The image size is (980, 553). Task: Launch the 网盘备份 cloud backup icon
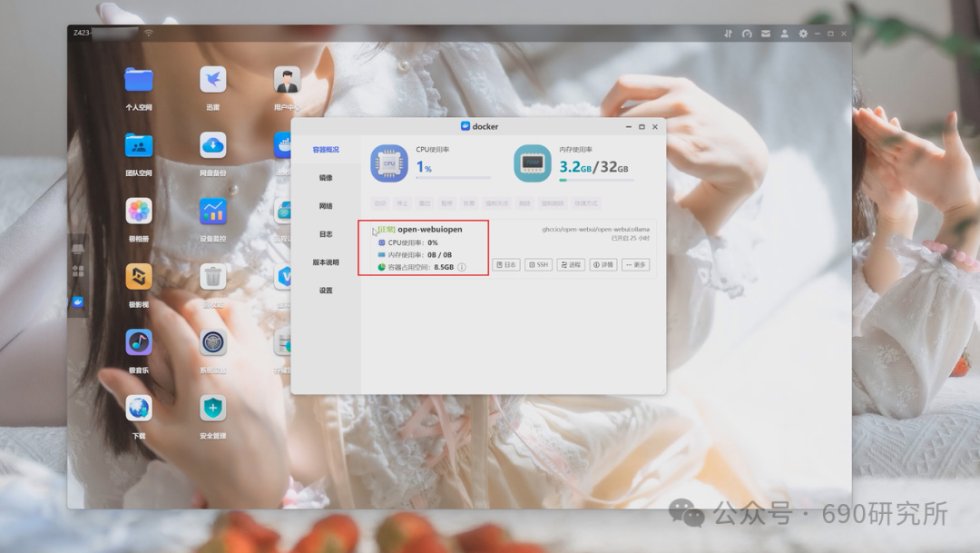[x=212, y=146]
